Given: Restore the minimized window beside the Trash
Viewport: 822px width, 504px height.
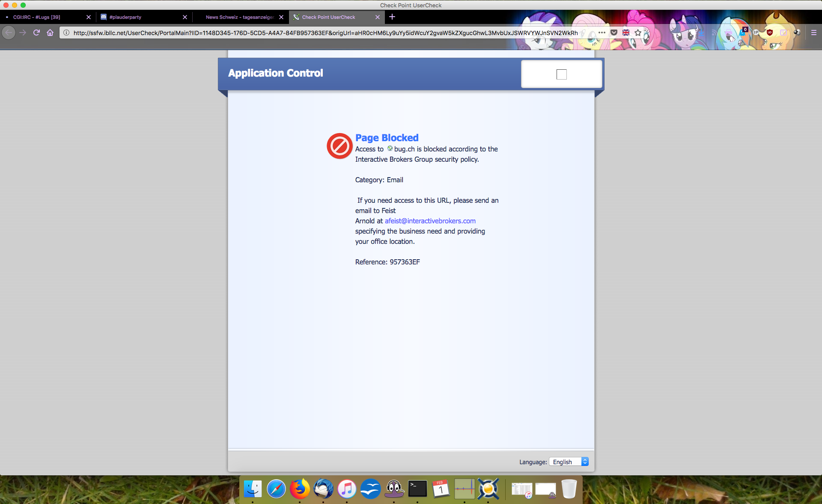Looking at the screenshot, I should tap(545, 490).
